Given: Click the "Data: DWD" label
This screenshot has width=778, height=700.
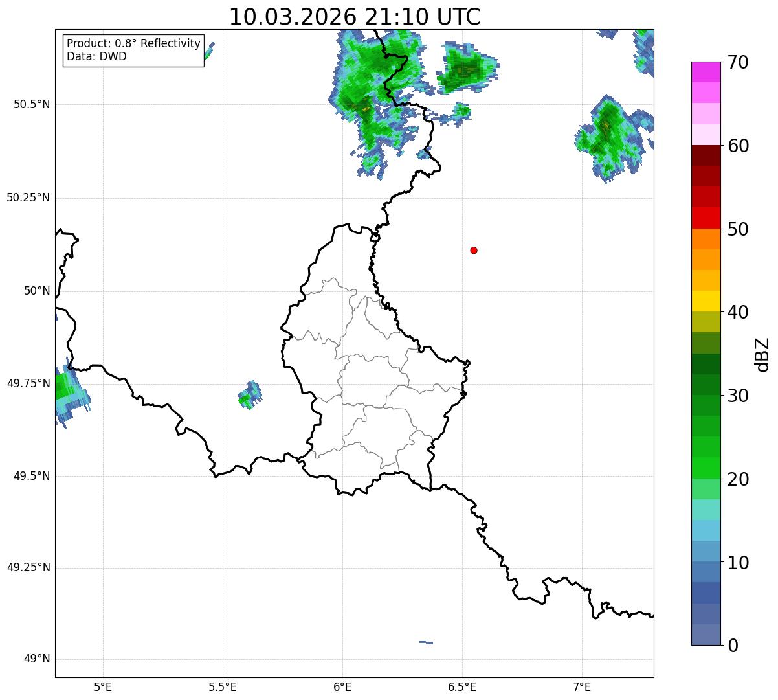Looking at the screenshot, I should 96,56.
